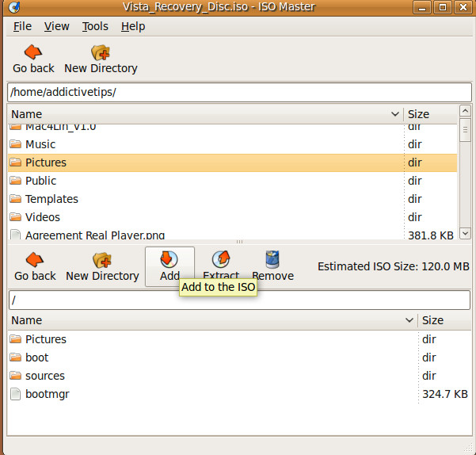This screenshot has height=455, width=476.
Task: Click the Add to the ISO icon
Action: [169, 259]
